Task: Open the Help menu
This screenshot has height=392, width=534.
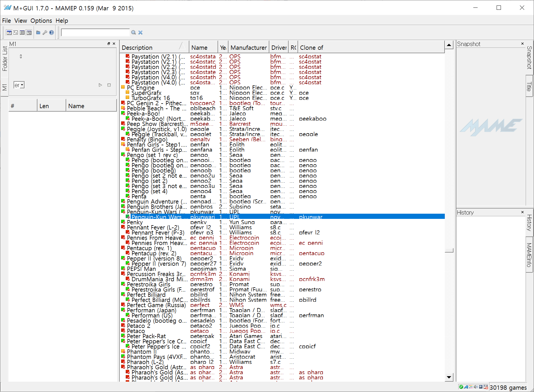Action: (x=62, y=21)
